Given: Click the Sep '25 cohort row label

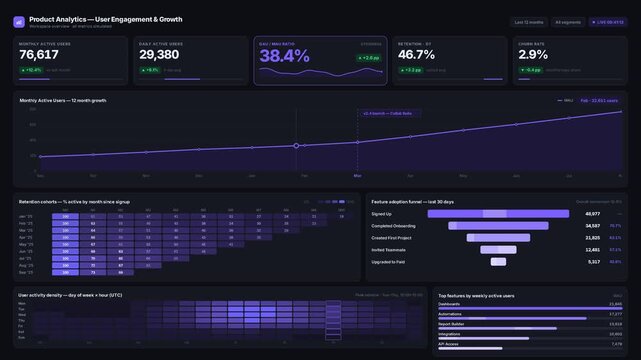Looking at the screenshot, I should click(x=25, y=273).
